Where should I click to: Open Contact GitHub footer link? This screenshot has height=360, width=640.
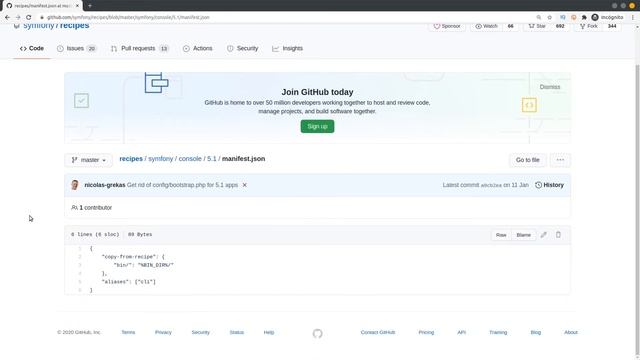[378, 332]
